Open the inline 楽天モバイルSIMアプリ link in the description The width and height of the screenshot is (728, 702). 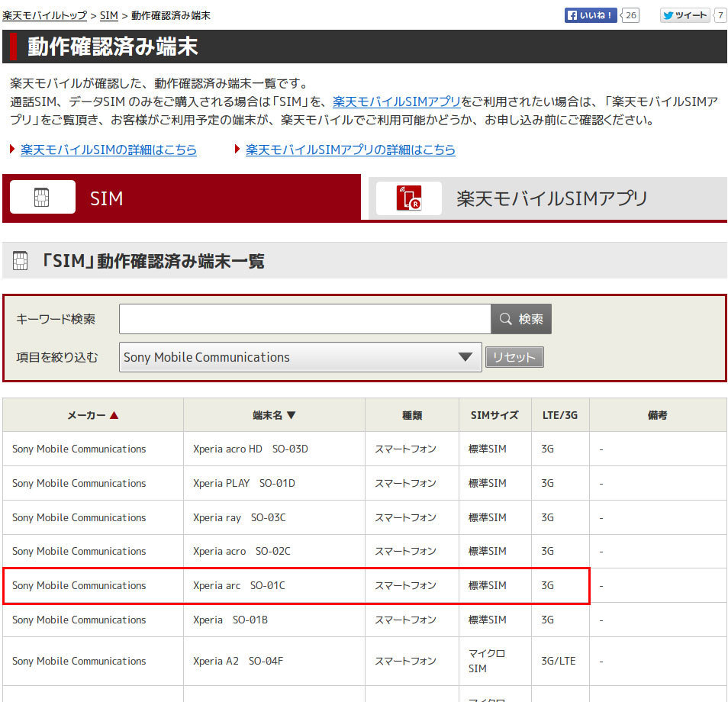pyautogui.click(x=397, y=101)
